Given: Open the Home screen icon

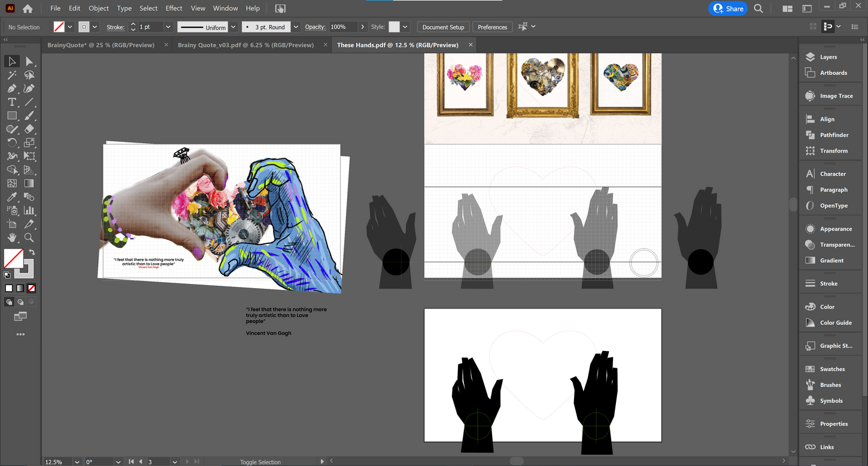Looking at the screenshot, I should (28, 8).
